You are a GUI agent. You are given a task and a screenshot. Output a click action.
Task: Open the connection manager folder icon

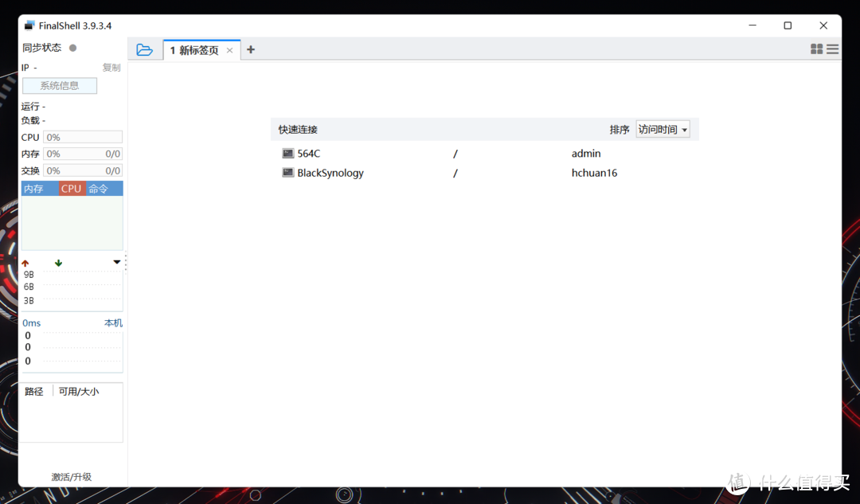(x=144, y=50)
